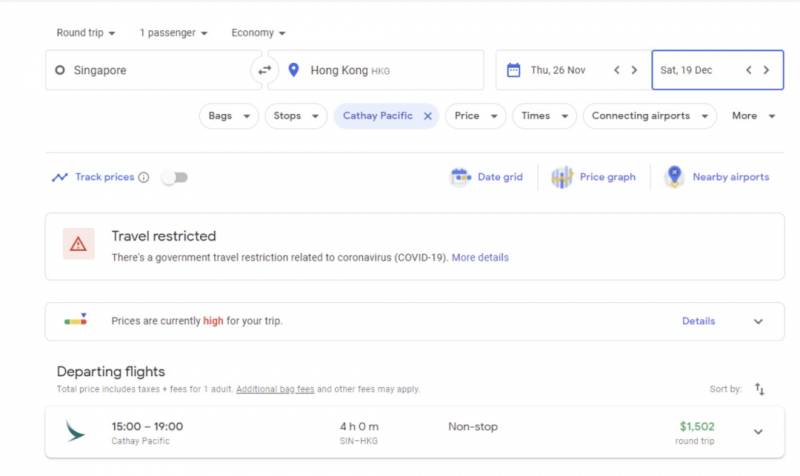Click the Track prices info icon
This screenshot has width=800, height=476.
pos(144,178)
